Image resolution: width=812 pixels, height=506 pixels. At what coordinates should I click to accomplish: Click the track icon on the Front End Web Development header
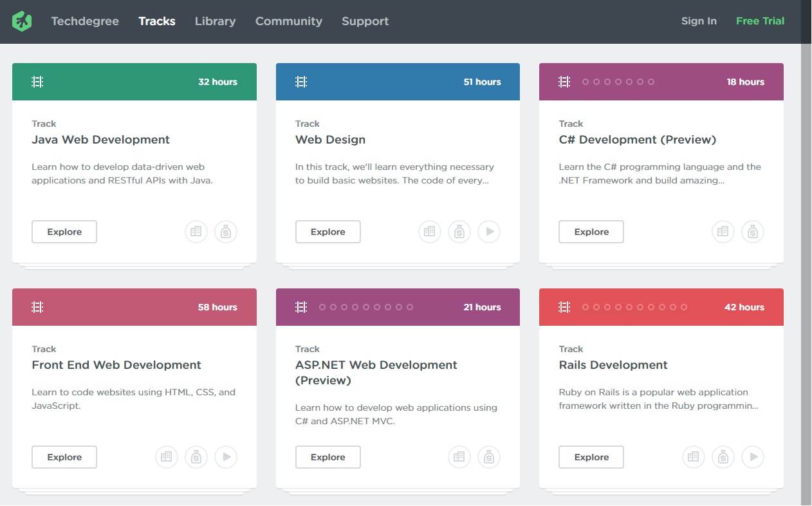37,307
